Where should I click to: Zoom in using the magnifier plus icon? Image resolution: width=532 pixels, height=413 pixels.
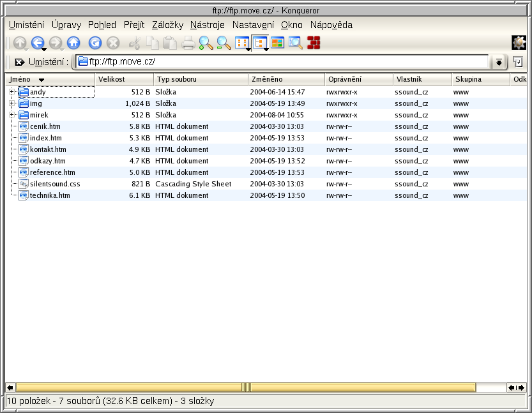206,43
